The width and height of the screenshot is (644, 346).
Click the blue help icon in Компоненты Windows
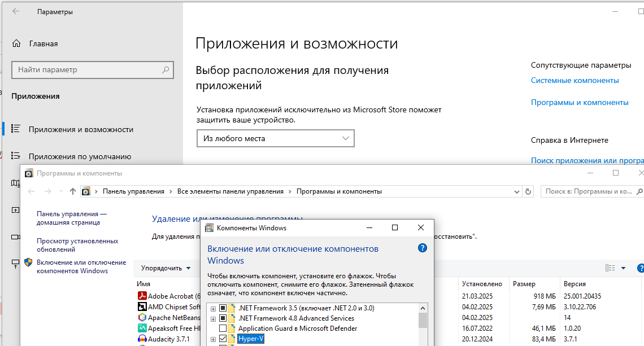tap(422, 248)
